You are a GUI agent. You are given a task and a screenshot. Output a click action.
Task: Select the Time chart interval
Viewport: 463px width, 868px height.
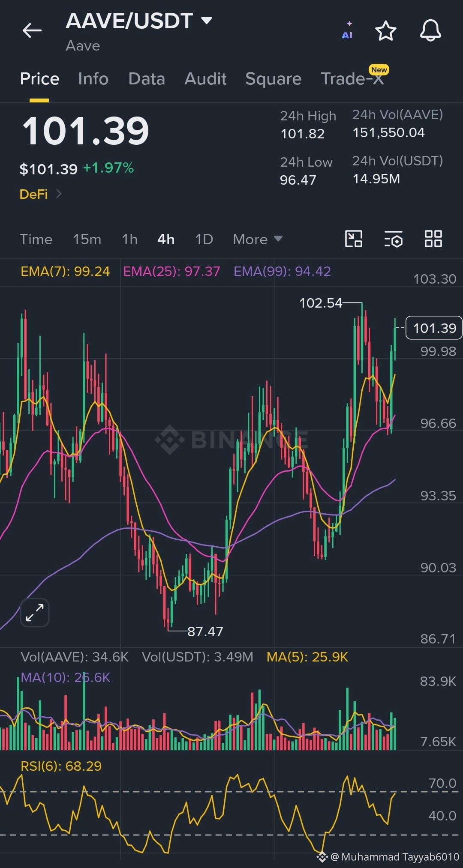tap(36, 239)
